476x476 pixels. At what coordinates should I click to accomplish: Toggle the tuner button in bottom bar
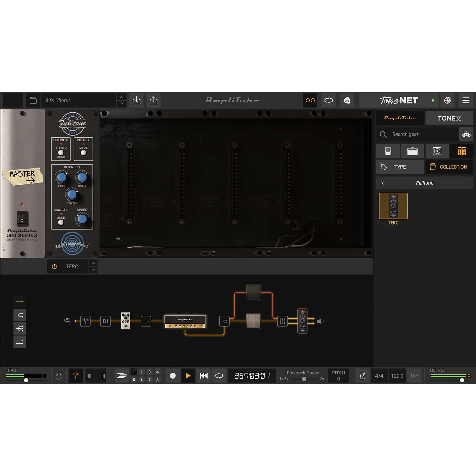point(76,376)
